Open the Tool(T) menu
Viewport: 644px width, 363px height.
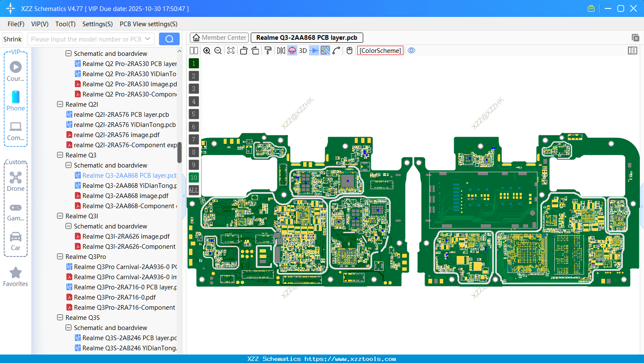(x=65, y=24)
